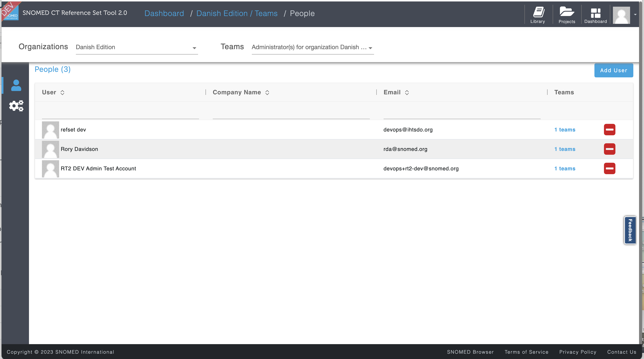Screen dimensions: 644x359
Task: Open 1 teams link for refset dev
Action: [x=565, y=130]
